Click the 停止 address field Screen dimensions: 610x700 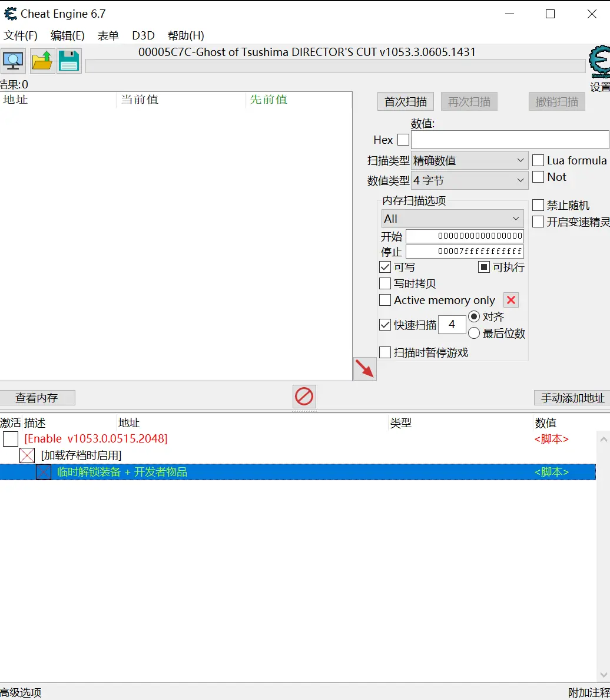point(465,252)
